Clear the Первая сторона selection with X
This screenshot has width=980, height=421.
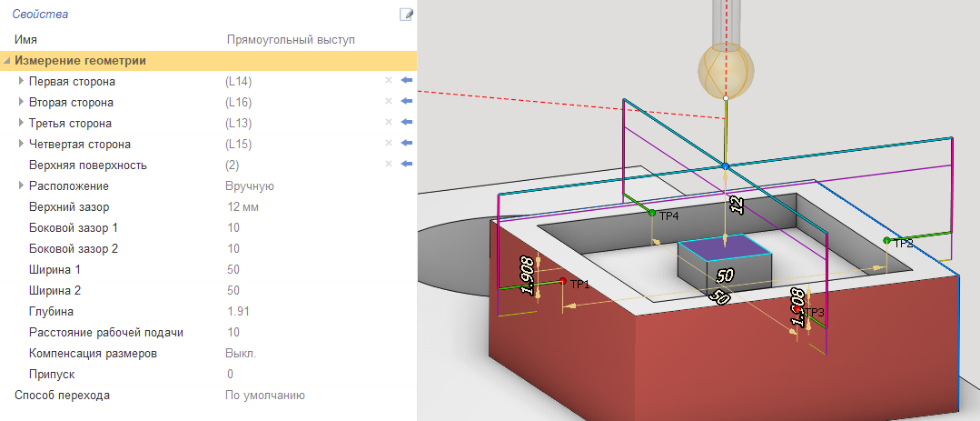coord(389,82)
